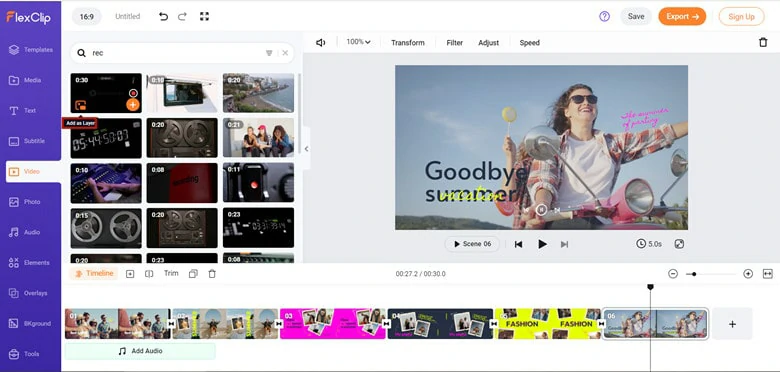Click the add scene icon in timeline toolbar
The image size is (780, 372).
coord(130,274)
